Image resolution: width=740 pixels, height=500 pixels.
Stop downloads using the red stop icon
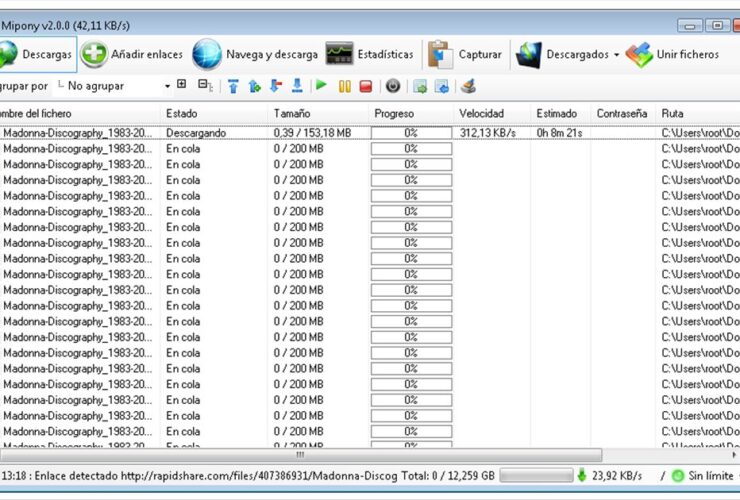[x=365, y=86]
